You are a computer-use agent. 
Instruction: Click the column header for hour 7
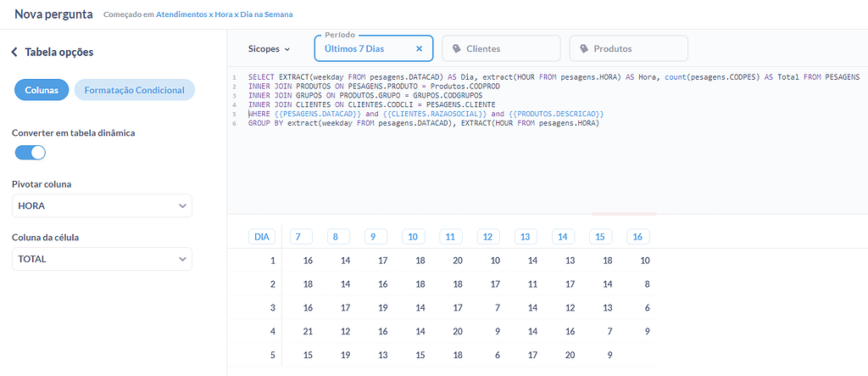coord(301,237)
